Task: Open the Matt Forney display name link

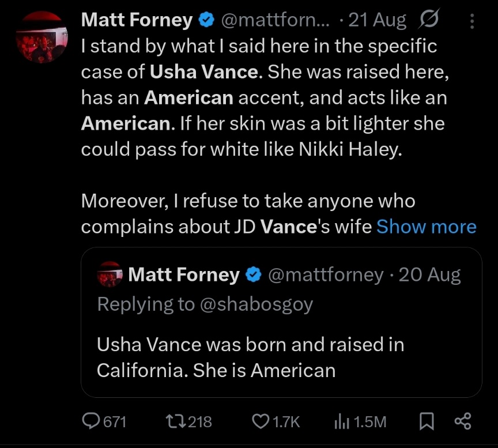Action: coord(137,20)
